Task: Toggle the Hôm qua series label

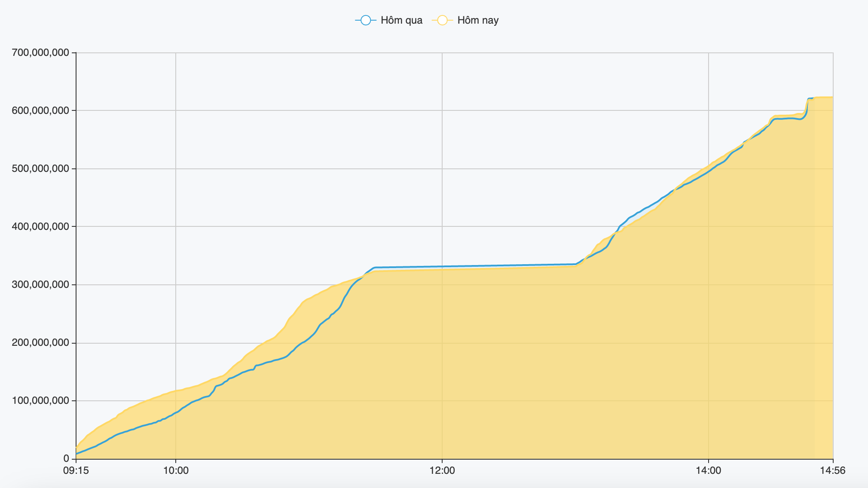Action: [x=401, y=20]
